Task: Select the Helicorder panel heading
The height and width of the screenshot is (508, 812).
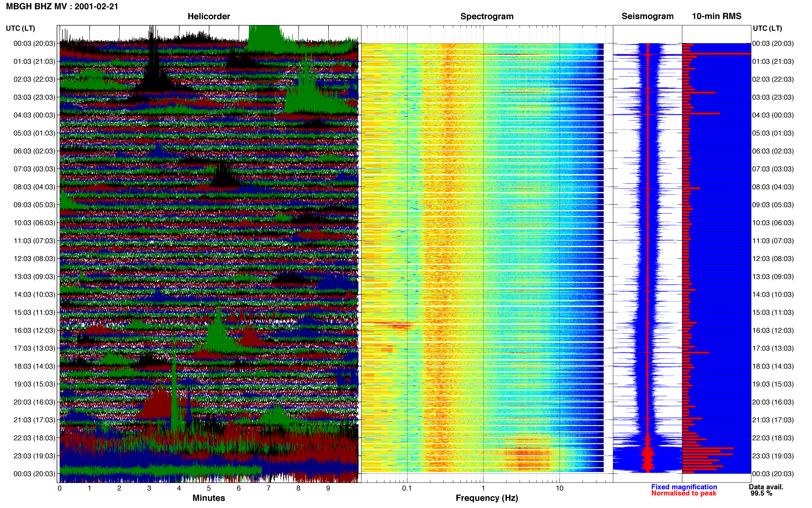Action: (x=209, y=16)
